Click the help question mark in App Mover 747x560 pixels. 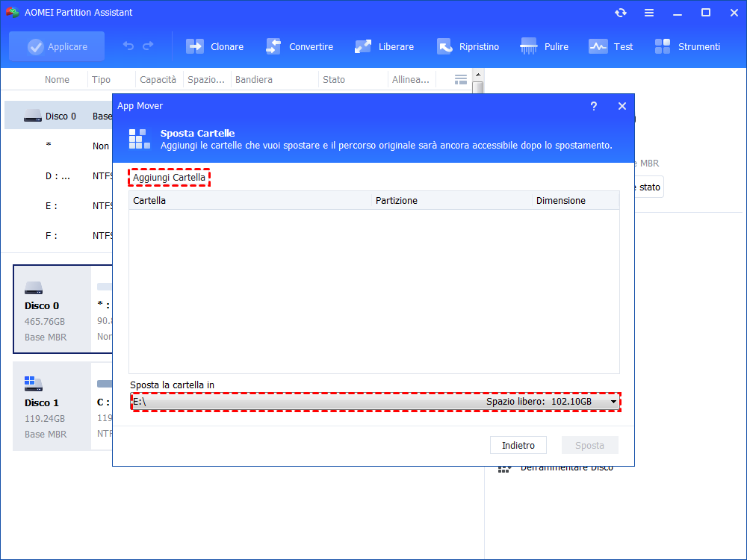[594, 106]
